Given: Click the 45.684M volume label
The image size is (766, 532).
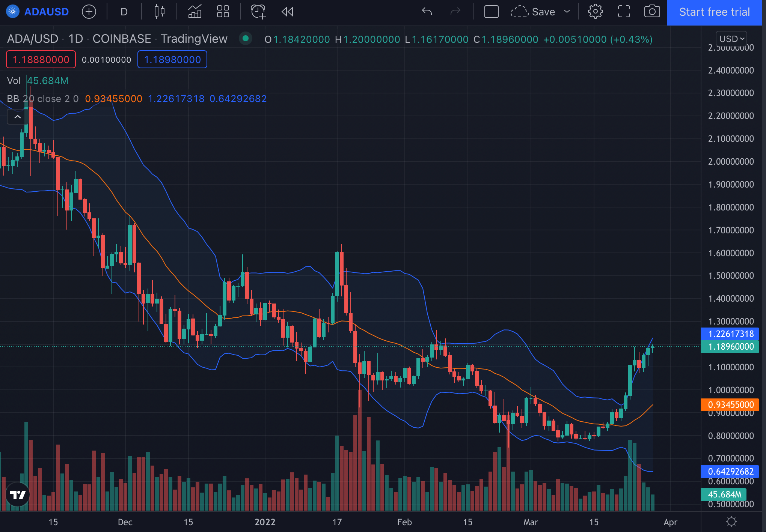Looking at the screenshot, I should point(724,494).
